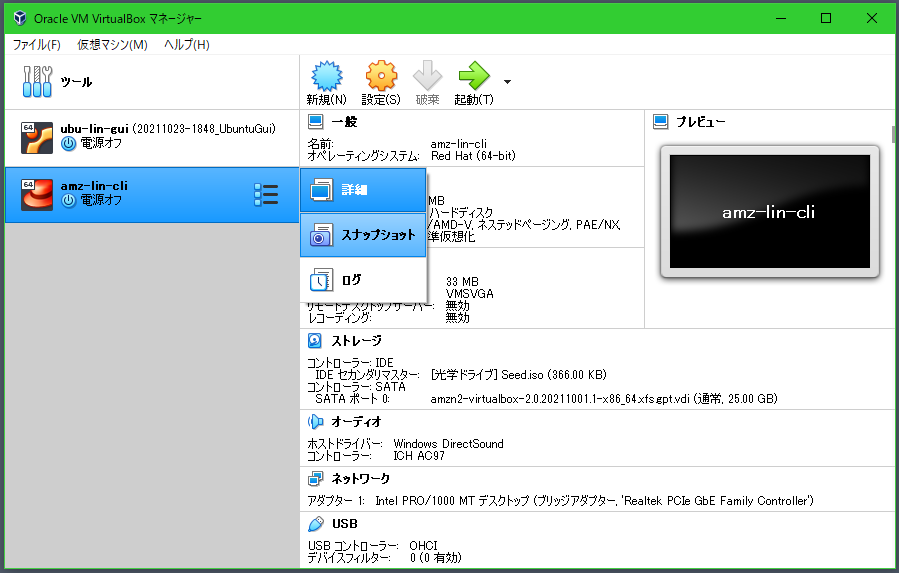Image resolution: width=899 pixels, height=573 pixels.
Task: Select the ubu-lin-gui machine row
Action: click(x=152, y=138)
